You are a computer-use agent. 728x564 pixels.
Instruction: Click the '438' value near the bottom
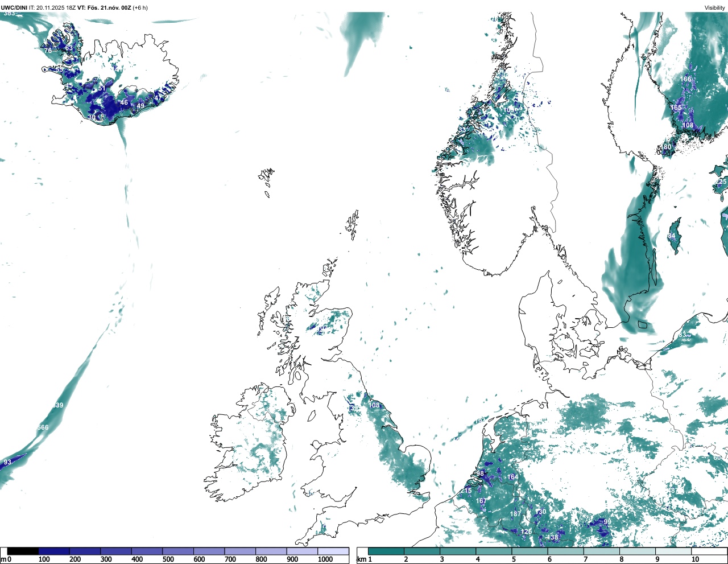(553, 537)
